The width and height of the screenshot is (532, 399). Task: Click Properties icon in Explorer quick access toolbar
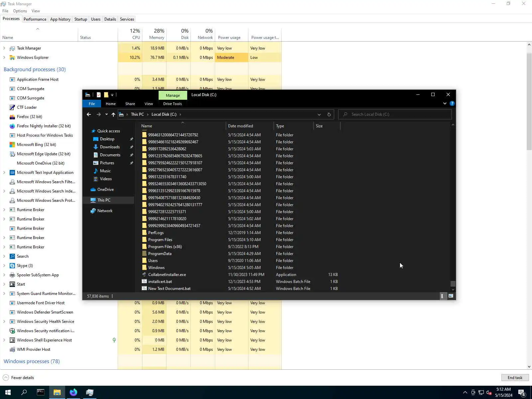coord(99,95)
